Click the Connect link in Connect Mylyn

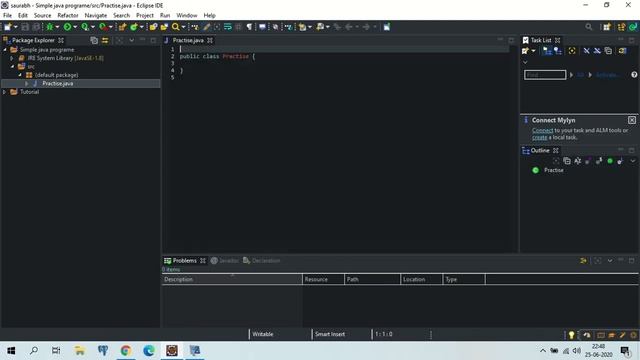tap(542, 130)
